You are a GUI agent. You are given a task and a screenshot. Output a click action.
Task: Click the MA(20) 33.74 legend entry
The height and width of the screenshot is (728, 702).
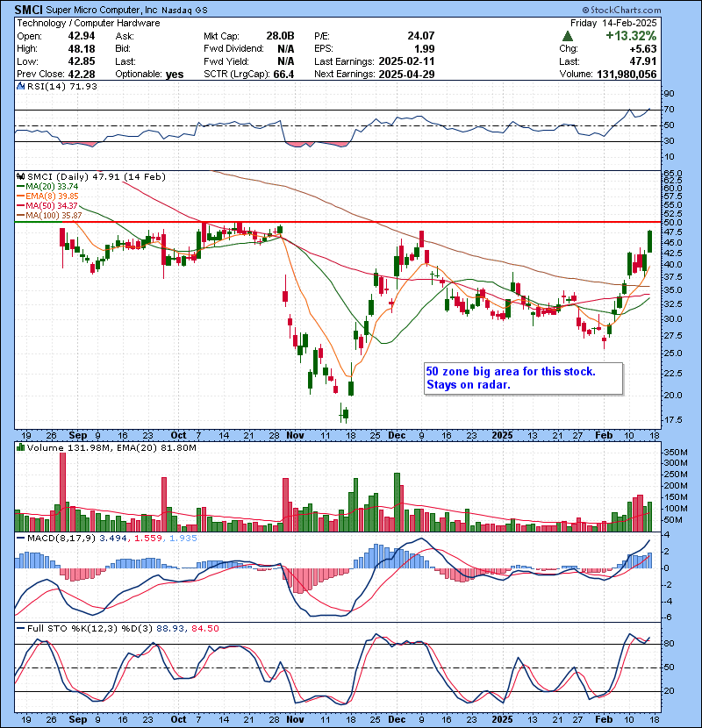[47, 187]
